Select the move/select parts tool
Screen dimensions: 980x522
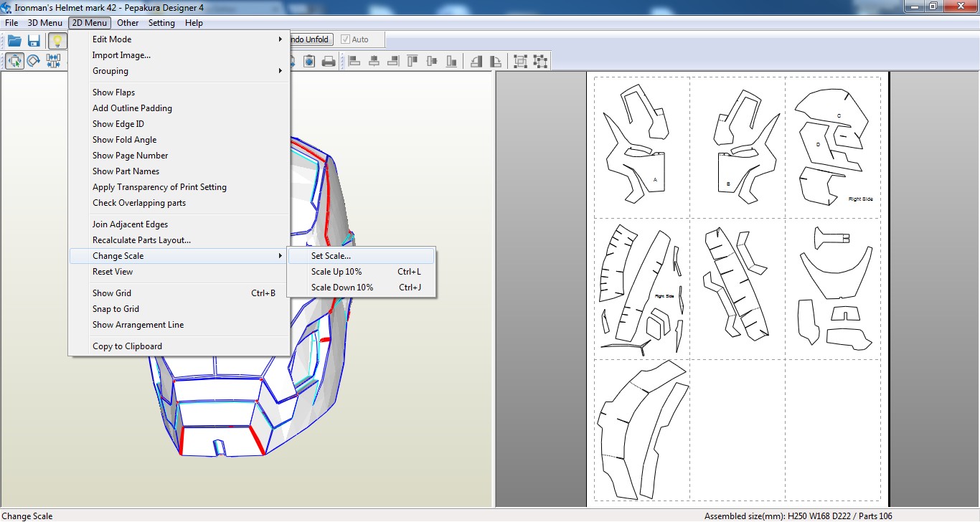click(14, 61)
